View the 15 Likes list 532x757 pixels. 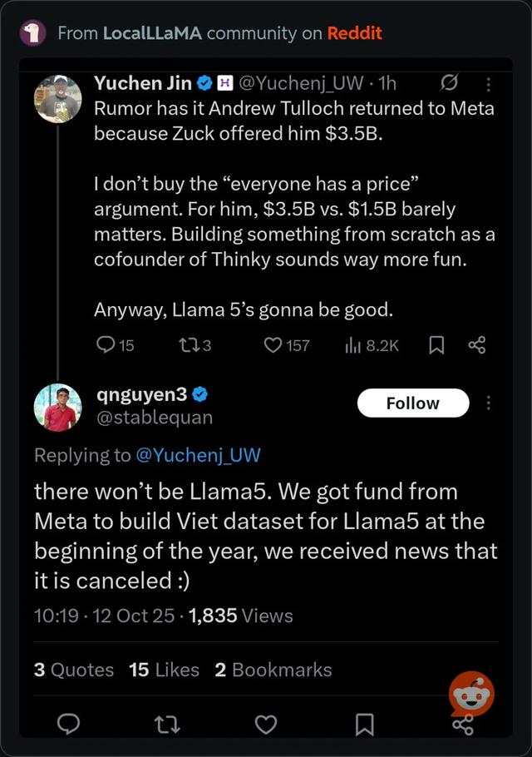click(x=164, y=670)
